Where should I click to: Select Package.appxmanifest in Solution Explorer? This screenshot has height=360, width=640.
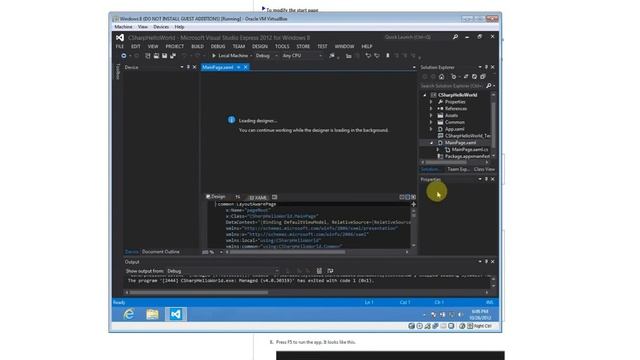[x=467, y=156]
